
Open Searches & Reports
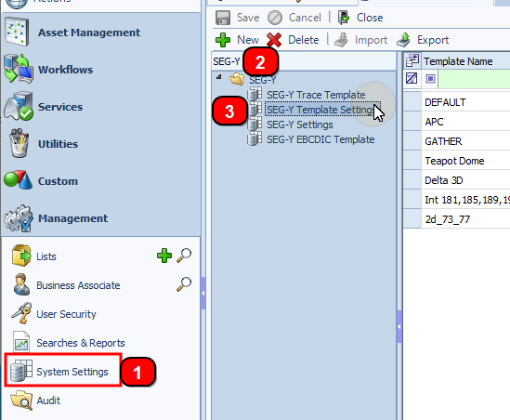(x=80, y=343)
